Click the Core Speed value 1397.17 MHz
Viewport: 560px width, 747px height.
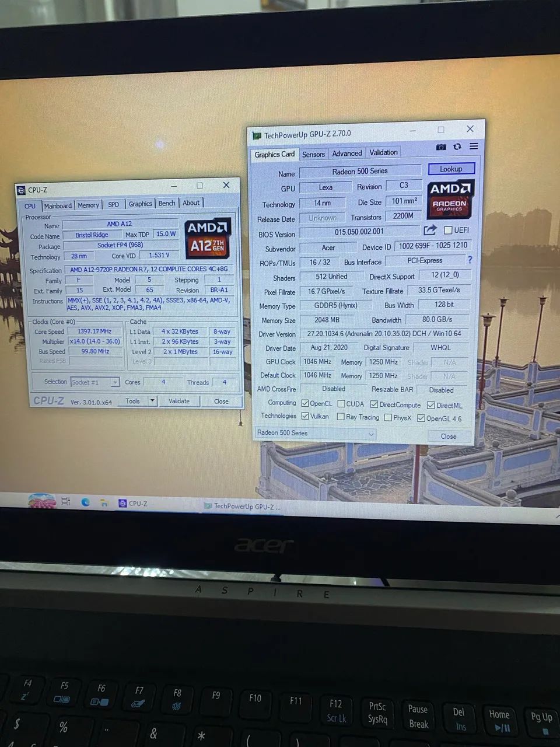(94, 331)
